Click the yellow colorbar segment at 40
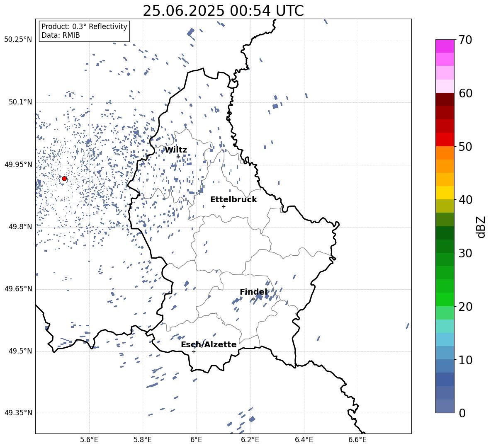The image size is (491, 448). point(445,193)
